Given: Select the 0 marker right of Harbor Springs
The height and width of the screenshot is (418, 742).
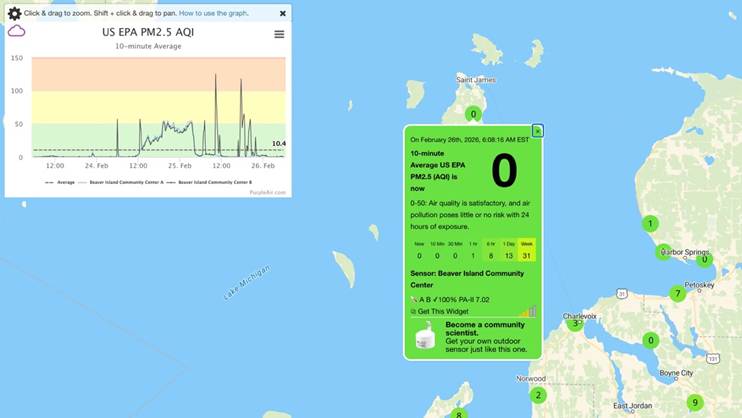Looking at the screenshot, I should (705, 259).
